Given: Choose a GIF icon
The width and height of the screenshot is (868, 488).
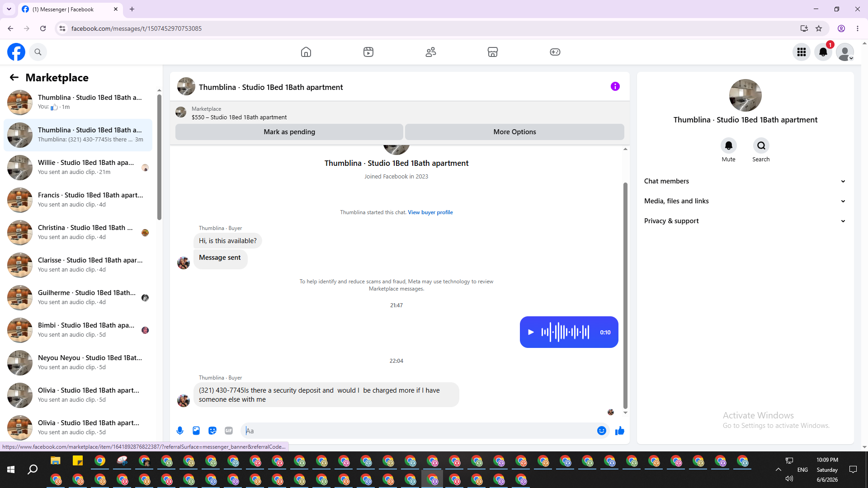Looking at the screenshot, I should coord(229,431).
